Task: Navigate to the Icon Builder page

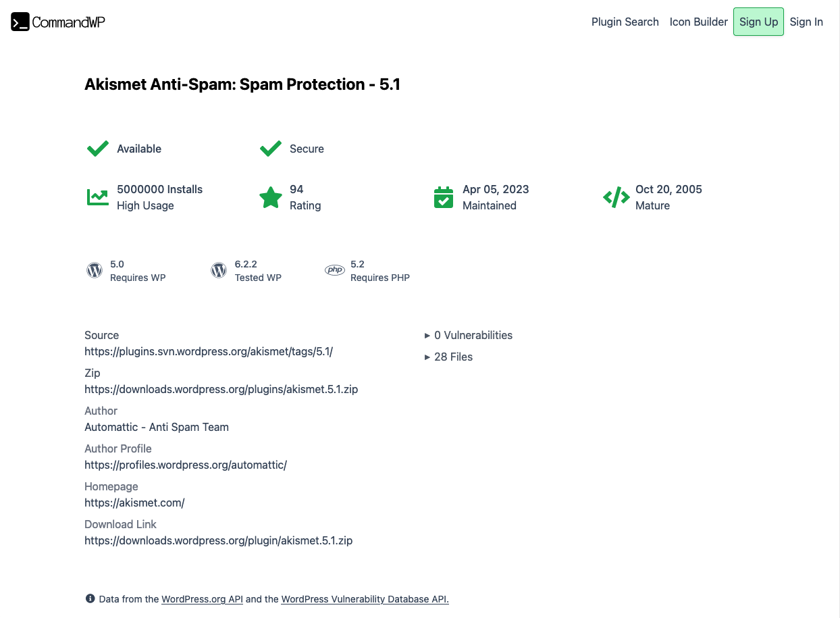Action: 698,22
